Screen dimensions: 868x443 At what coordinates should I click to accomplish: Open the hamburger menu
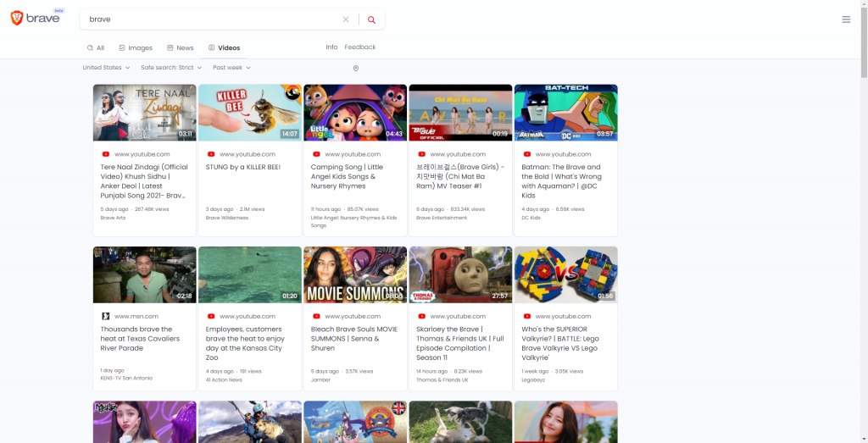point(846,19)
